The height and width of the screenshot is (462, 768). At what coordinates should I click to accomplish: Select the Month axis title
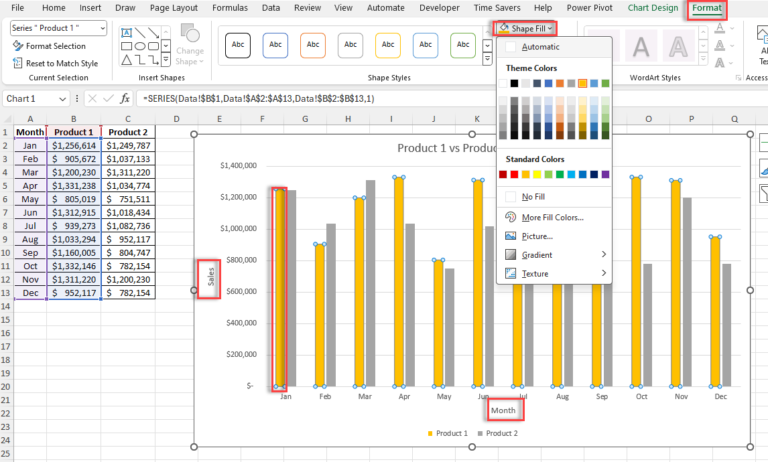(504, 410)
